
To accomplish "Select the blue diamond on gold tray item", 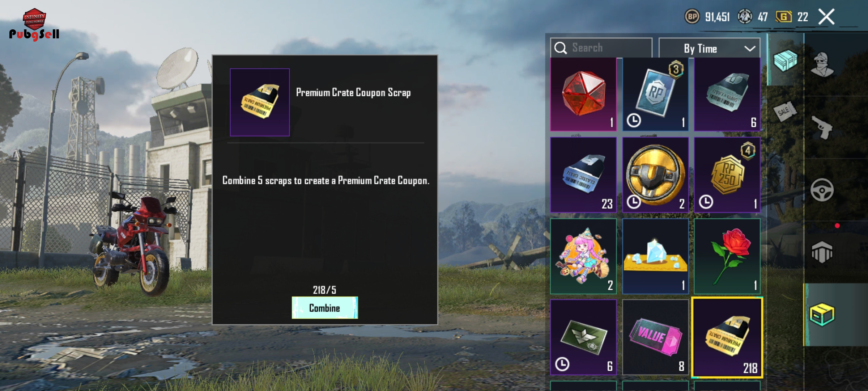I will pyautogui.click(x=655, y=256).
